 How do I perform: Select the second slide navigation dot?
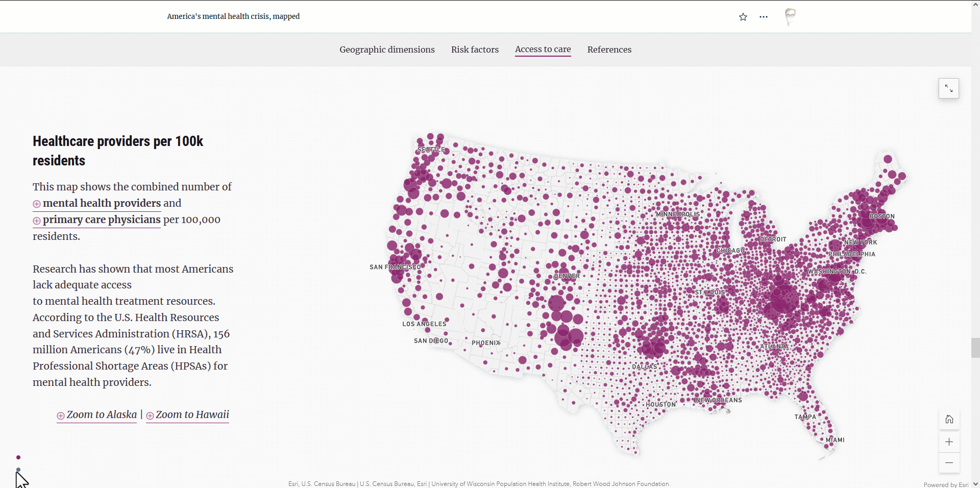18,470
